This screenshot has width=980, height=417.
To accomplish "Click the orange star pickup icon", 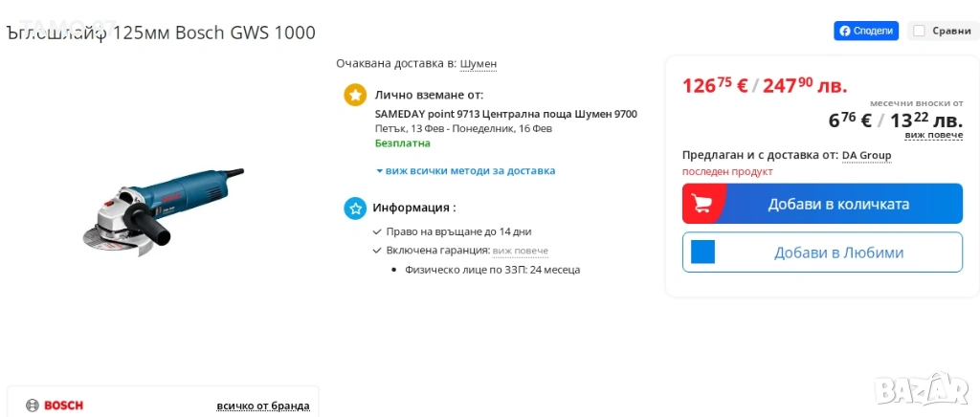I will (355, 95).
